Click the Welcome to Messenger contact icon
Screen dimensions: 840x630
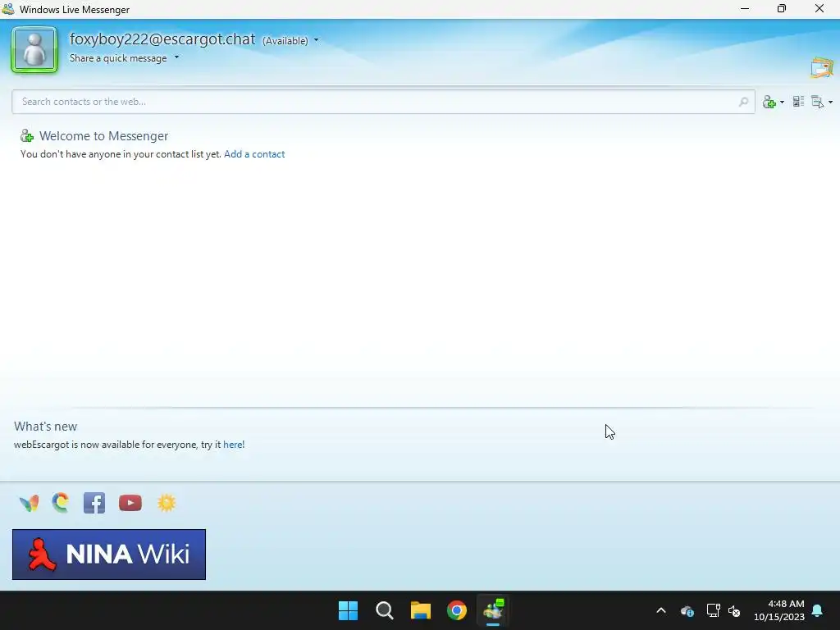click(27, 136)
